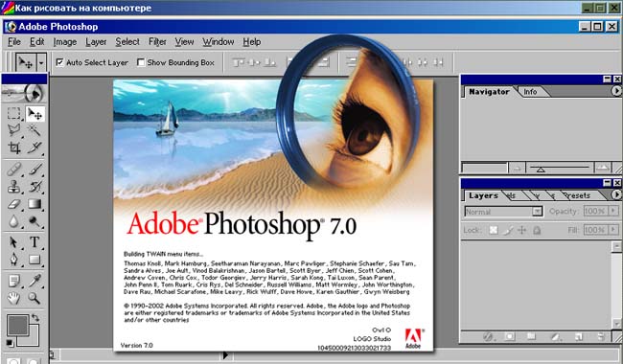Swap foreground and background colors arrow

click(35, 318)
